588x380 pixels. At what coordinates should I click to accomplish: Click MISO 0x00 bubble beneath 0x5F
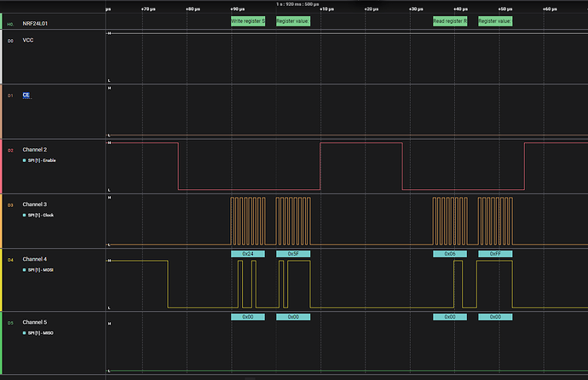[293, 317]
